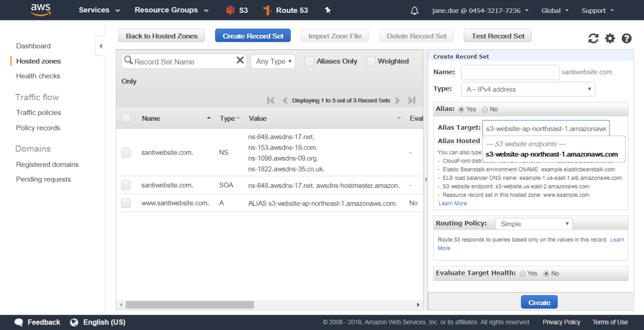644x330 pixels.
Task: Go to previous page of record sets
Action: (x=285, y=100)
